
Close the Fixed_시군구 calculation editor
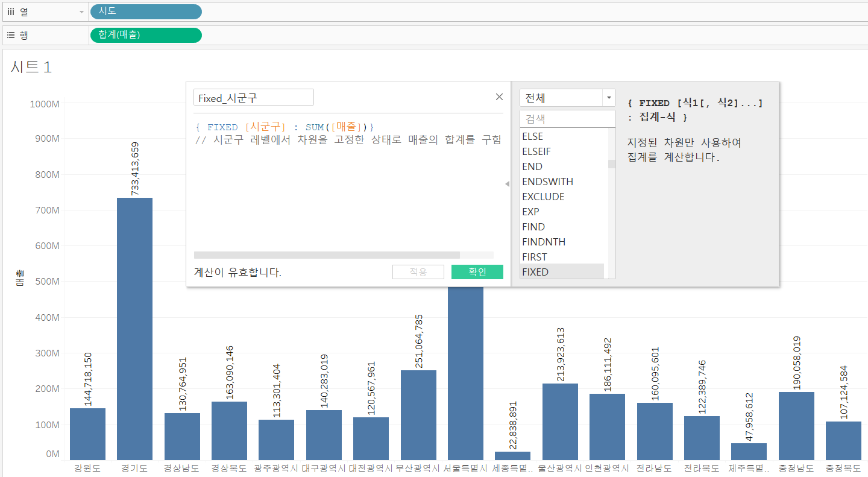[499, 97]
